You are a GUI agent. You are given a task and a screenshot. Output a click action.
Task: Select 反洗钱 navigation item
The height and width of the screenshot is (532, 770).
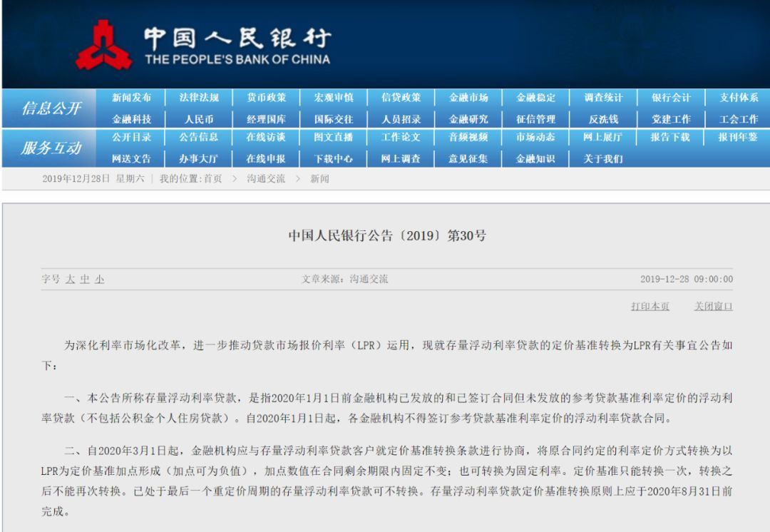tap(604, 119)
